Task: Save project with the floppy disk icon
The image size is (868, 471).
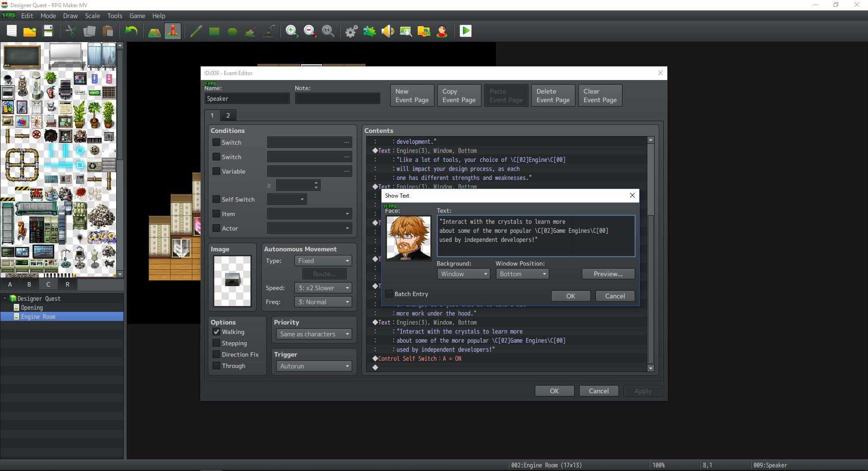Action: pyautogui.click(x=48, y=31)
